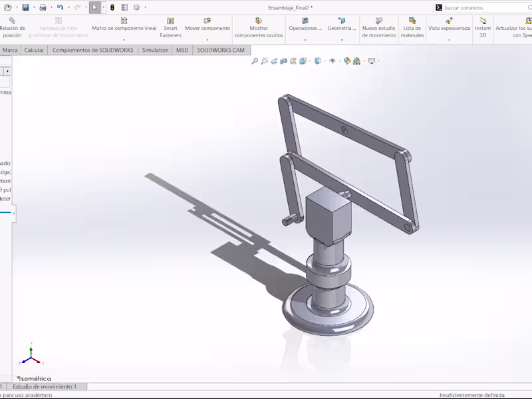
Task: Click Zoom to fit in heads-up toolbar
Action: click(255, 61)
